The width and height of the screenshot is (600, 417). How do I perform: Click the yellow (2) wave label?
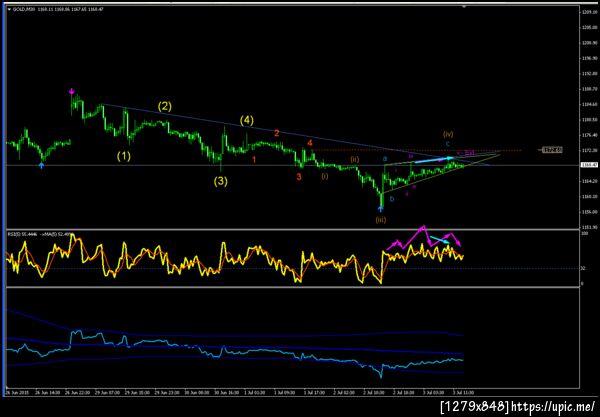(165, 106)
